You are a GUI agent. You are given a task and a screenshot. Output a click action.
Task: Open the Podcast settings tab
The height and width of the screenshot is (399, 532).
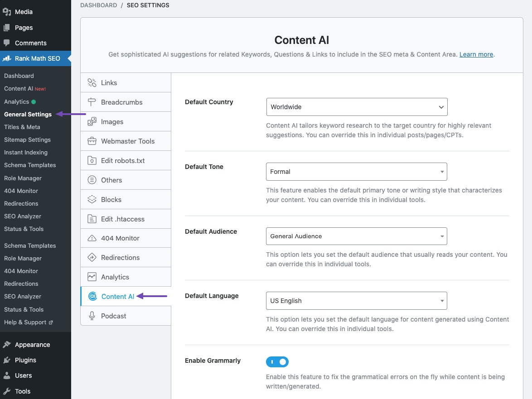click(126, 316)
